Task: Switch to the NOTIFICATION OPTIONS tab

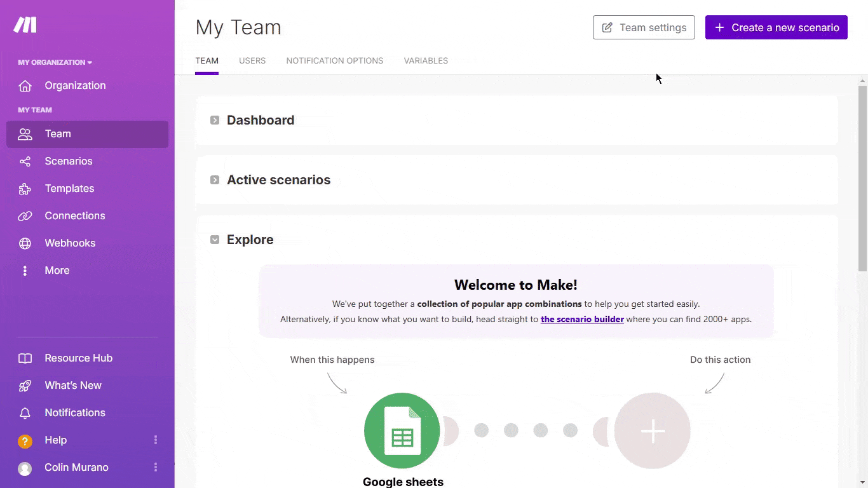Action: point(335,61)
